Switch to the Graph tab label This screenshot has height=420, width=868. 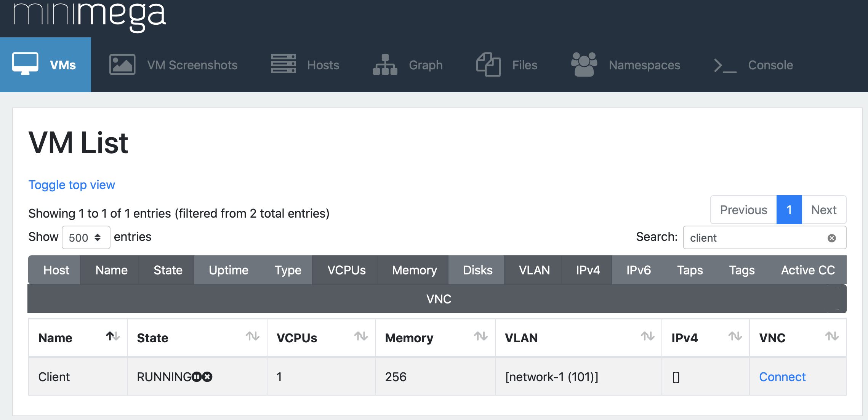[426, 66]
